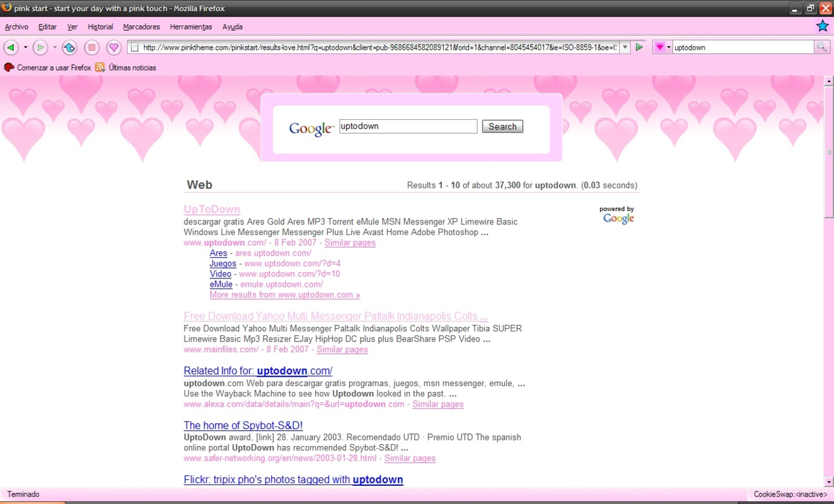Open The home of Spybot-S&D! result
Screen dimensions: 834x504
point(243,425)
